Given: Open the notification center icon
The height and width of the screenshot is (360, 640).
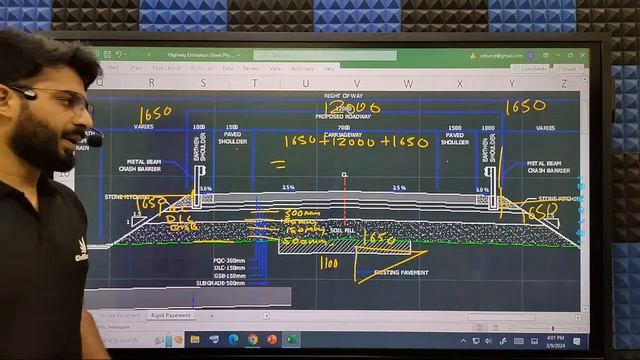Looking at the screenshot, I should pyautogui.click(x=576, y=341).
